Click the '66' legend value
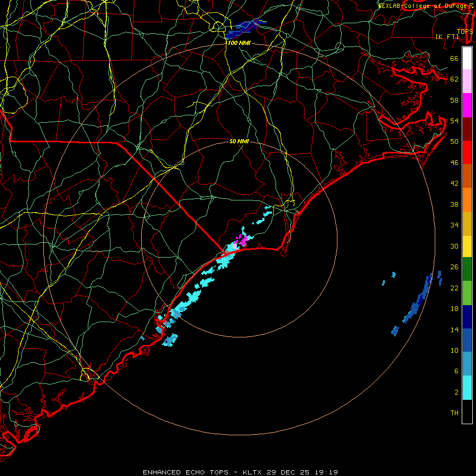 tap(454, 59)
